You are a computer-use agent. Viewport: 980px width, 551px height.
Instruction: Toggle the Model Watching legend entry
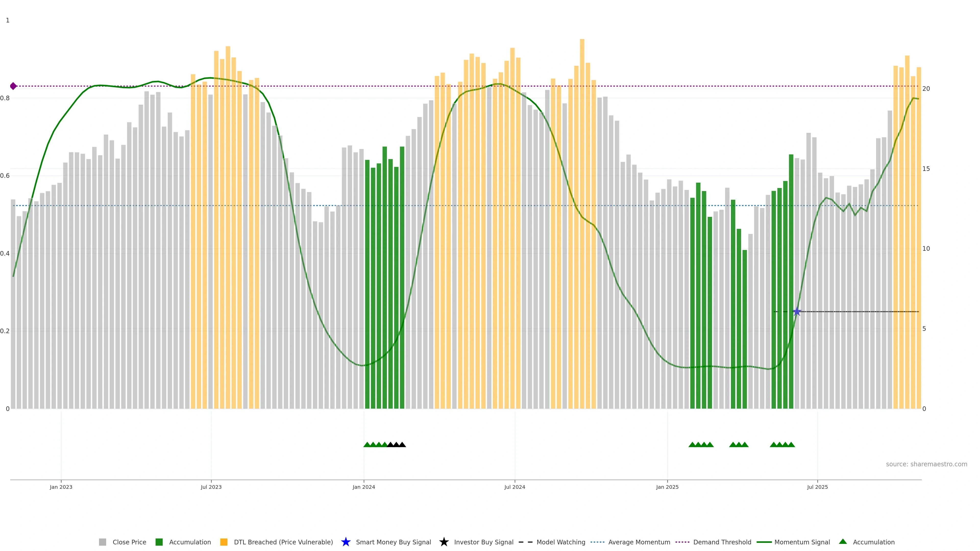(x=560, y=542)
